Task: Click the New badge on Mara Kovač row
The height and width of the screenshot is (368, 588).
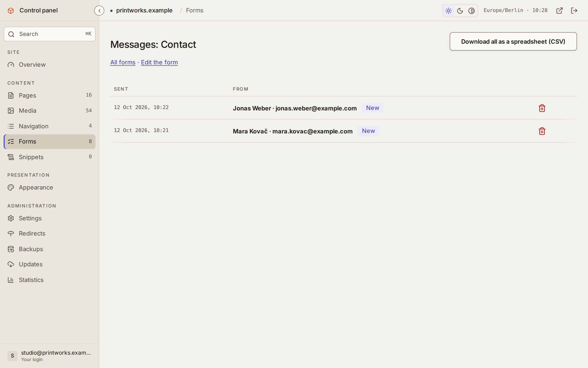Action: coord(368,131)
